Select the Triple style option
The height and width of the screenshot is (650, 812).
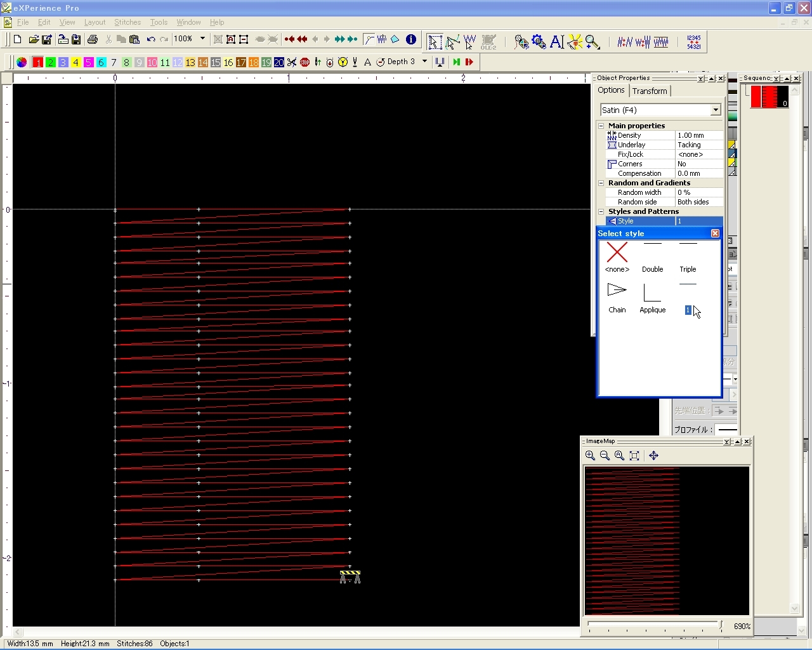click(688, 257)
